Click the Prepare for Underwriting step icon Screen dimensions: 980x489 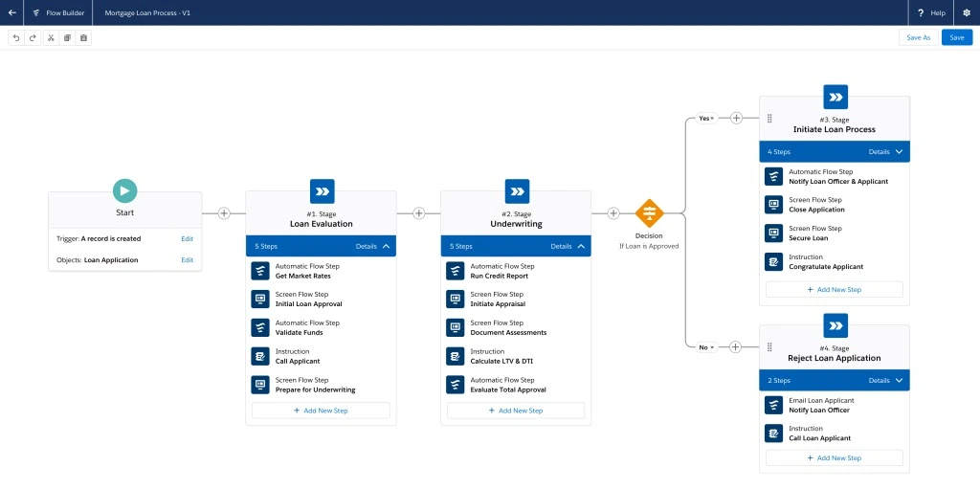pos(260,385)
